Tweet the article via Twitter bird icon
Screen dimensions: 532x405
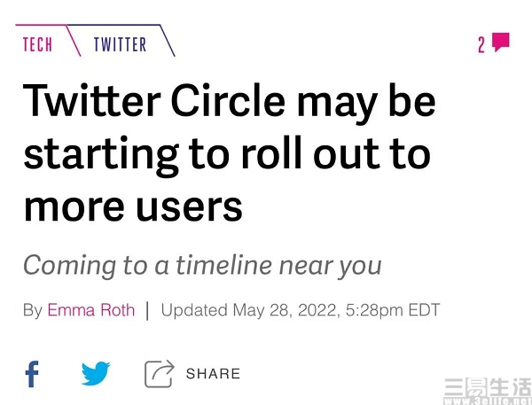(x=96, y=373)
